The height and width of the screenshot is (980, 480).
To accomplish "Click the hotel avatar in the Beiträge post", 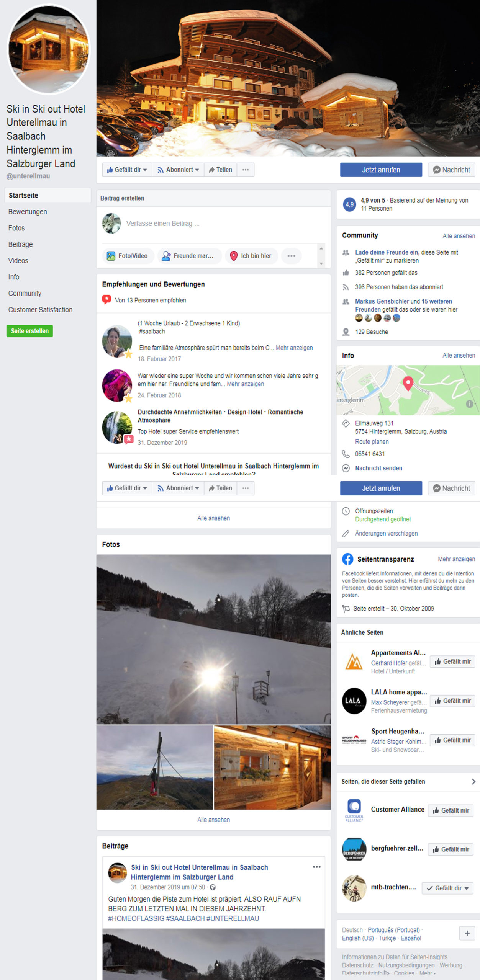I will pyautogui.click(x=117, y=873).
